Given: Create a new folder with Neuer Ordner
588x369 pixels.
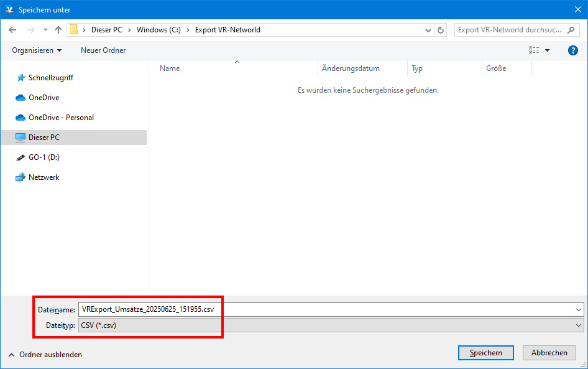Looking at the screenshot, I should [103, 50].
